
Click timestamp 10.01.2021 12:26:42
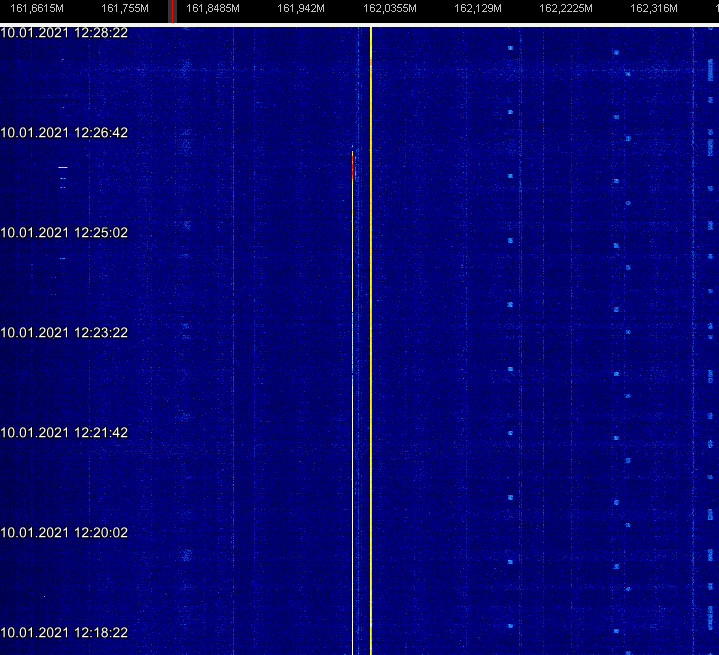pyautogui.click(x=64, y=133)
